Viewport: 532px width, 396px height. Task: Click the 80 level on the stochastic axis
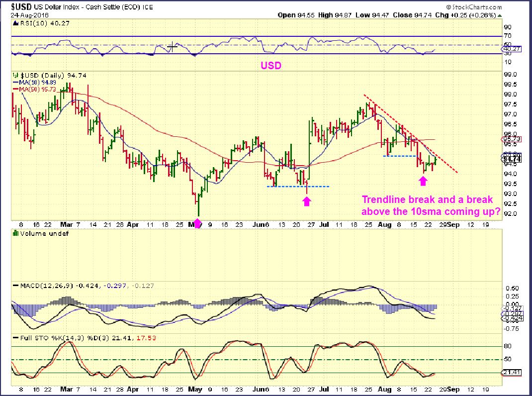coord(508,346)
